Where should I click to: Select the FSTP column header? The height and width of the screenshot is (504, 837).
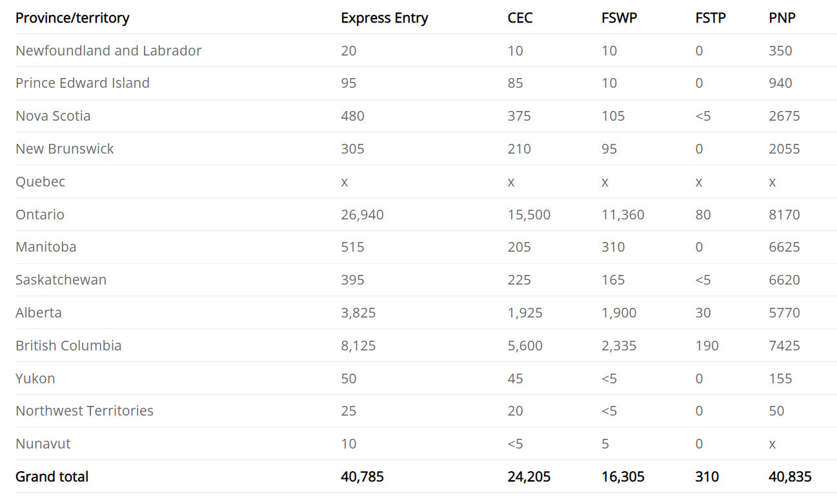[x=710, y=18]
